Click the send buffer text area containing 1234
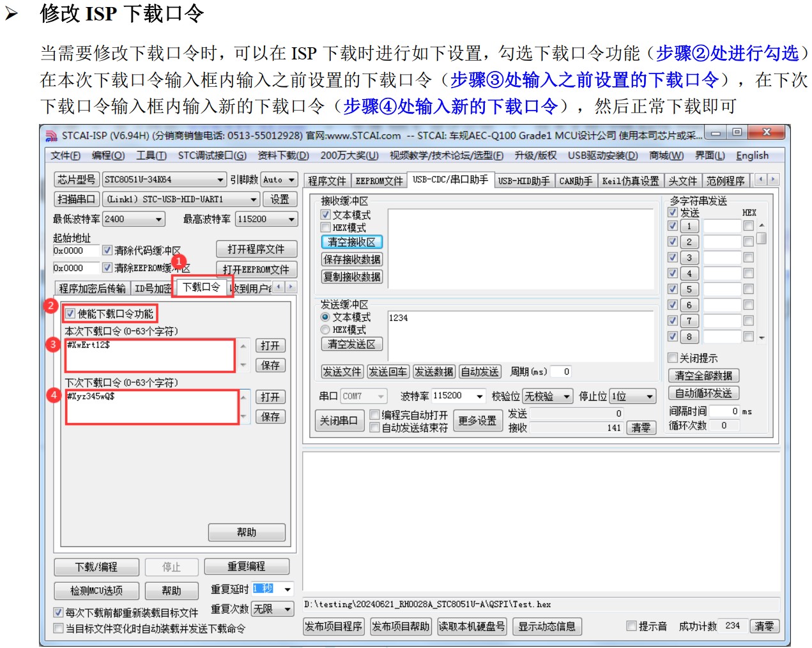 (x=520, y=336)
